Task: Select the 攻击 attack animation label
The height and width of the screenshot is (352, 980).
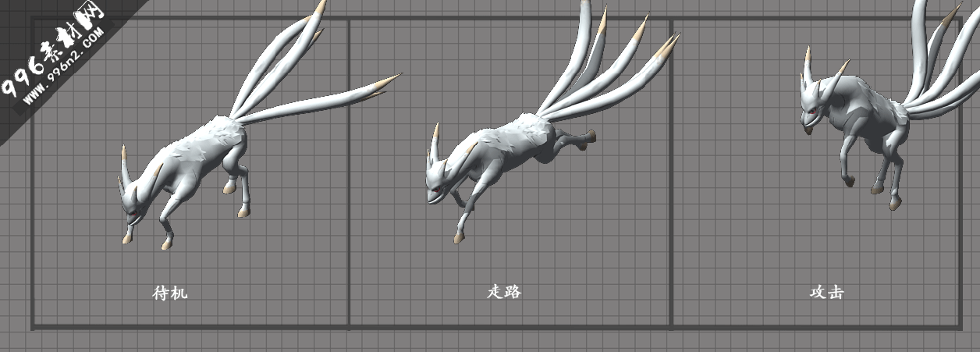Action: point(826,293)
